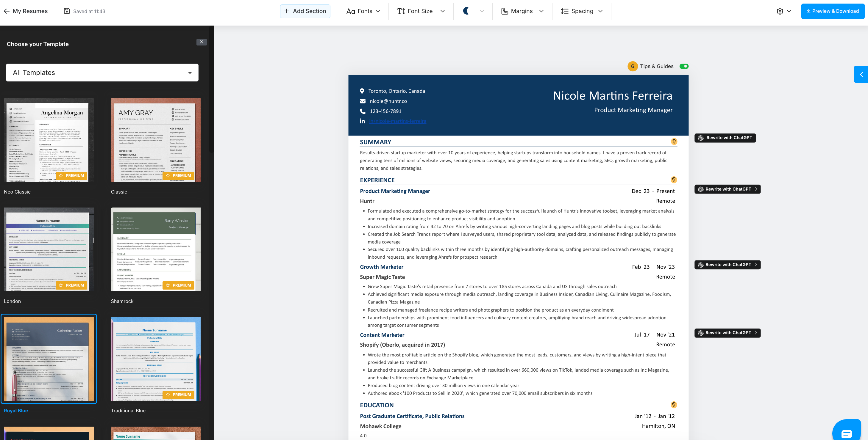
Task: Click the lightbulb tip icon beside SUMMARY
Action: [x=674, y=142]
